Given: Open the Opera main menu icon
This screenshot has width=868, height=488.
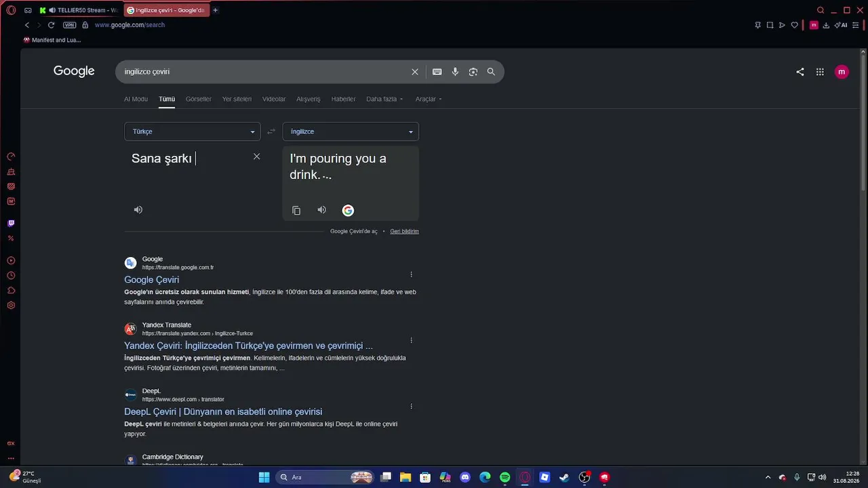Looking at the screenshot, I should pyautogui.click(x=11, y=10).
